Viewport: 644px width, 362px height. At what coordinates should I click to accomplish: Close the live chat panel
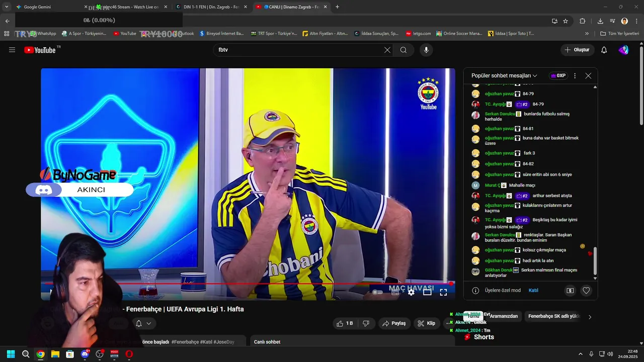point(588,76)
